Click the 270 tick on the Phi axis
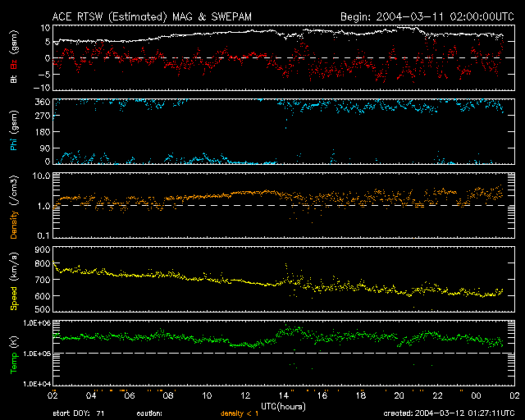This screenshot has height=420, width=525. [x=41, y=117]
